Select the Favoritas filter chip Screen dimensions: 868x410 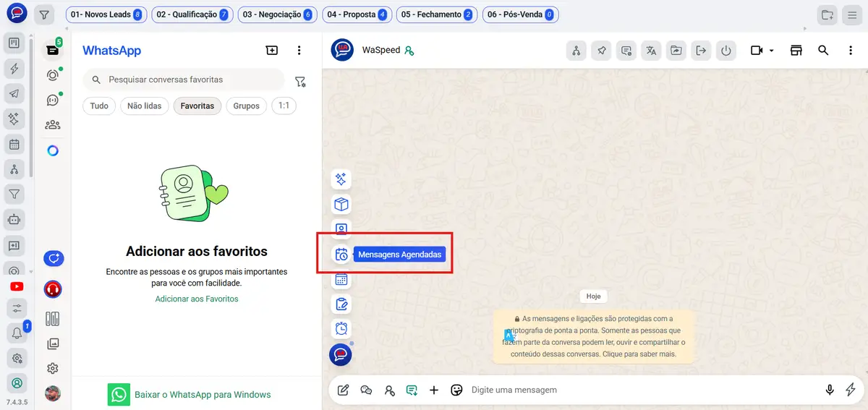197,106
